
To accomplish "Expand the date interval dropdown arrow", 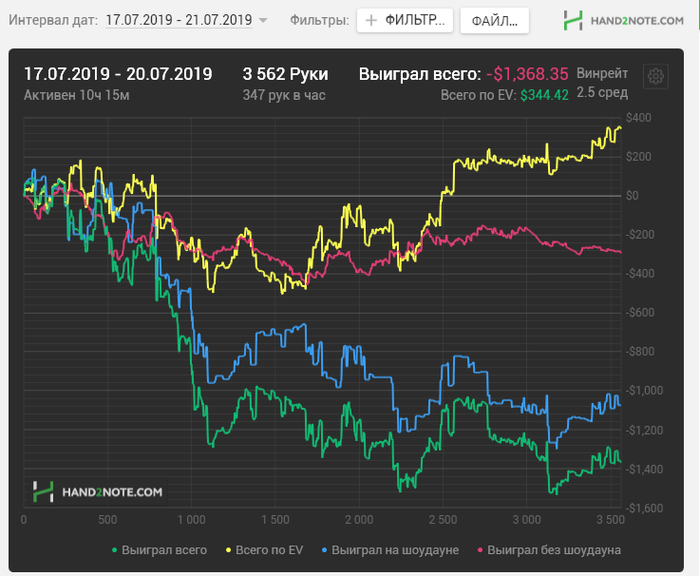I will (263, 21).
